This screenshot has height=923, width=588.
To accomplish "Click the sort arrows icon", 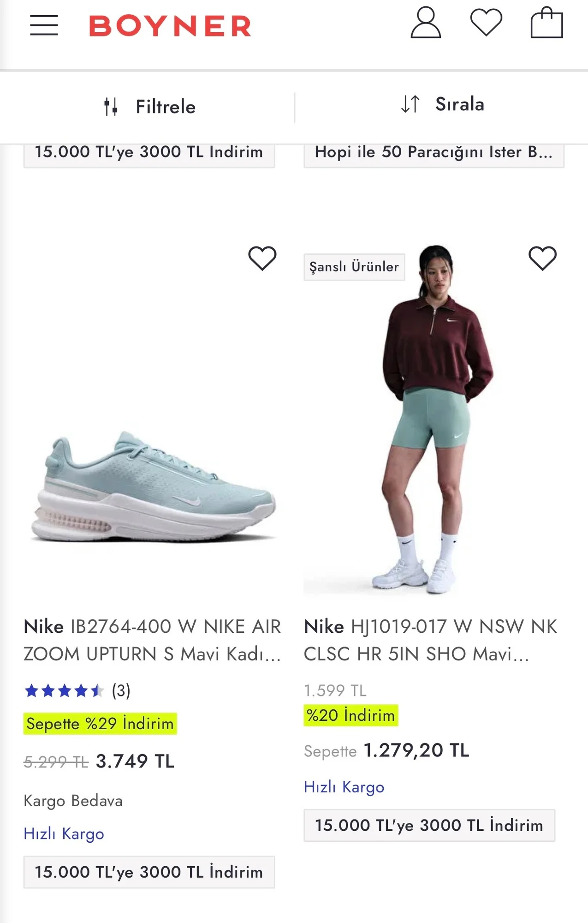I will point(410,104).
